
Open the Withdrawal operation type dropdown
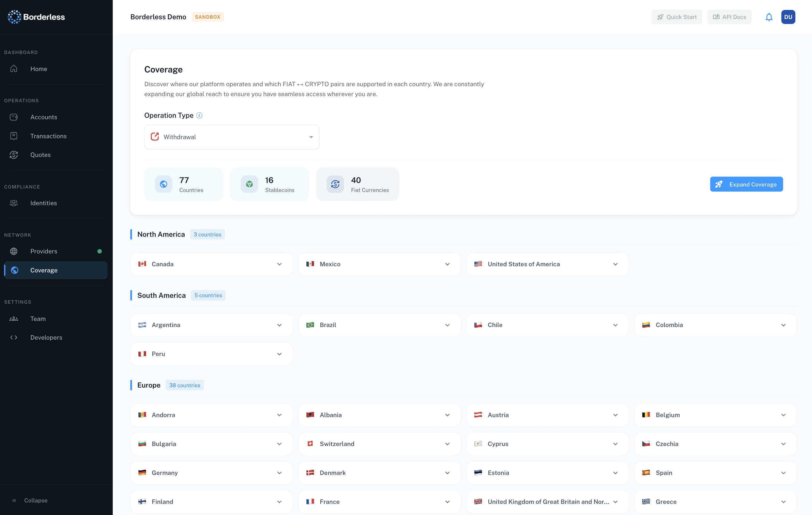tap(232, 137)
